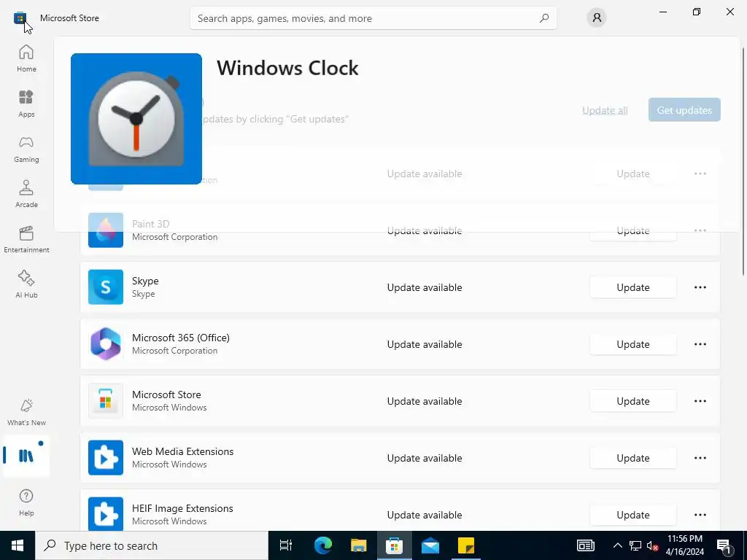The height and width of the screenshot is (560, 747).
Task: Click the HEIF Image Extensions icon
Action: point(106,514)
